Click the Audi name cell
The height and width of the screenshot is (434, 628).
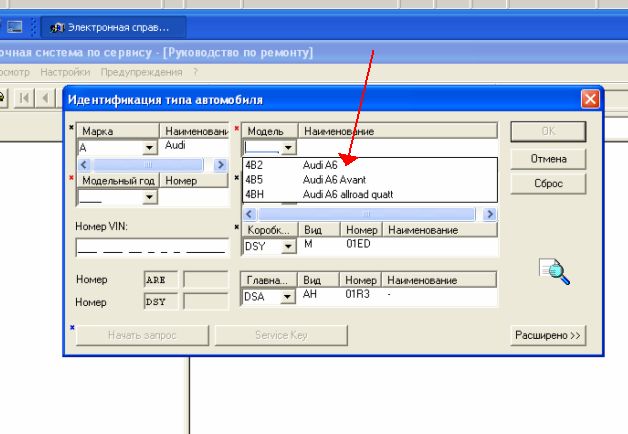(x=175, y=145)
